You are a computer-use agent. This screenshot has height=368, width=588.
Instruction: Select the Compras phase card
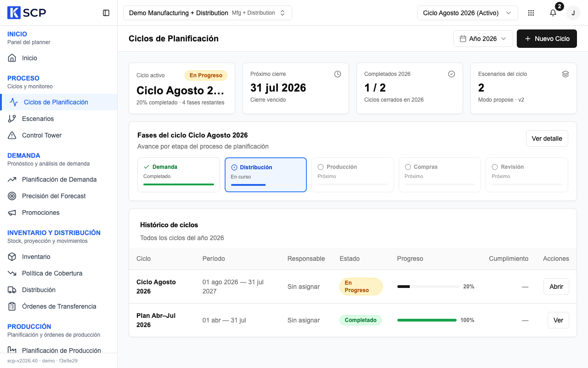(440, 175)
